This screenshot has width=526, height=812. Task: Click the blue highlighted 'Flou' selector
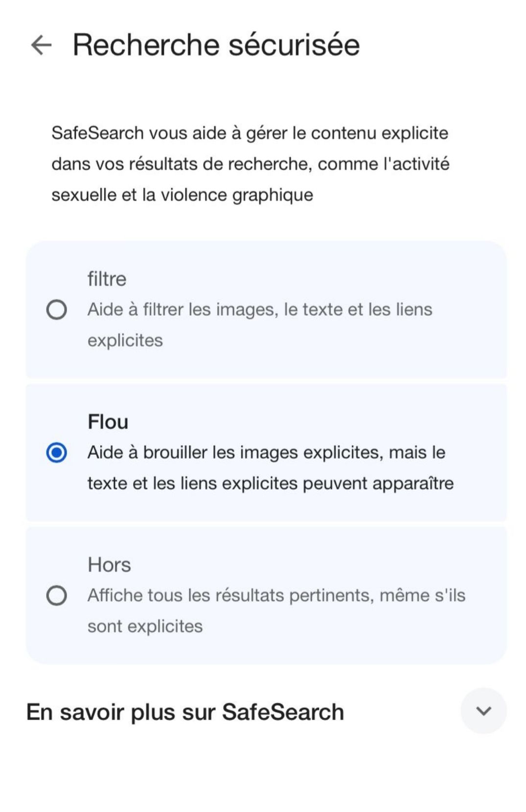(x=56, y=453)
